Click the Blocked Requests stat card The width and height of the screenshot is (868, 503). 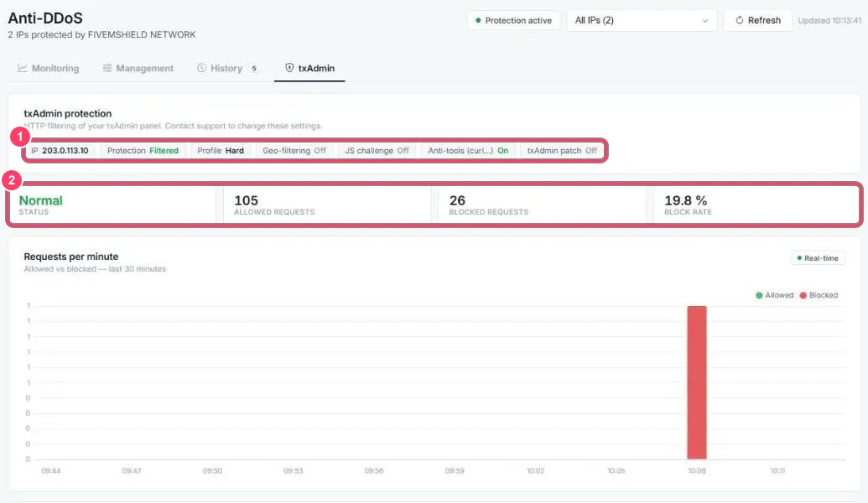pyautogui.click(x=542, y=205)
